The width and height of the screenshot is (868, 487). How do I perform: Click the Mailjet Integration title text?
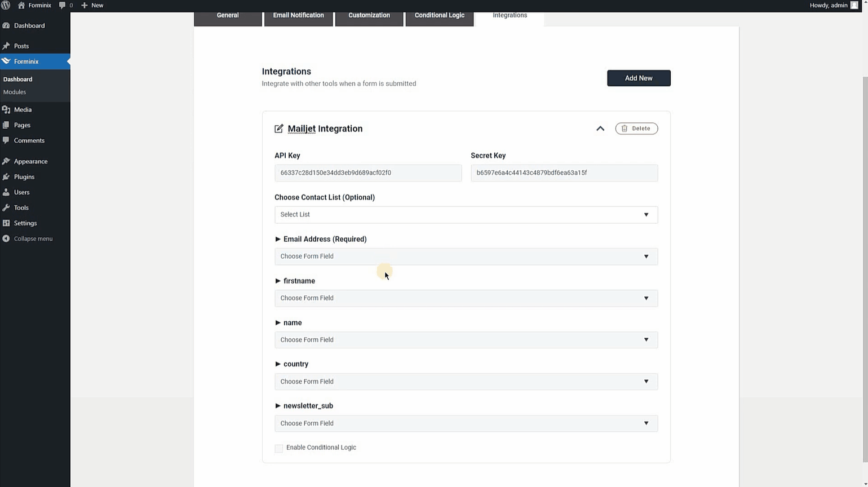(x=325, y=129)
